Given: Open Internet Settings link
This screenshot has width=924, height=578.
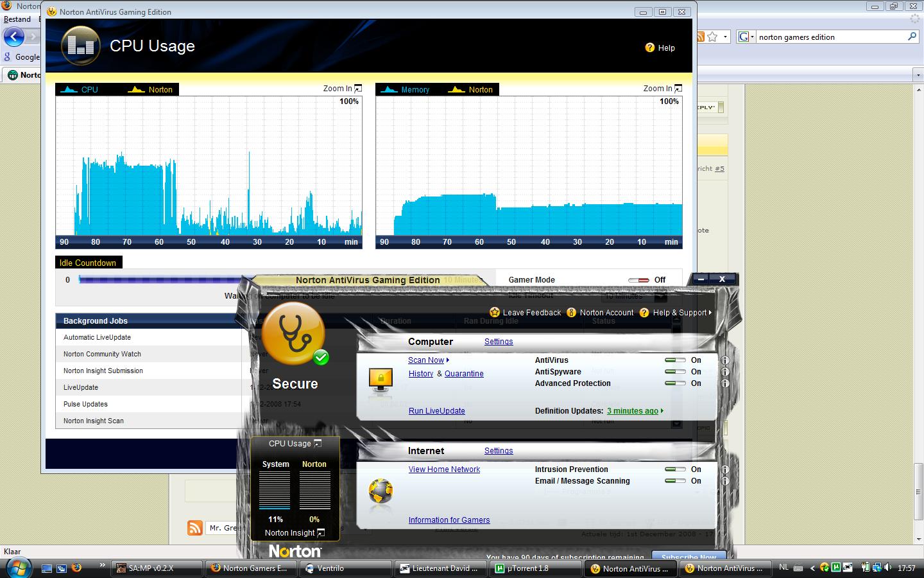Looking at the screenshot, I should click(x=499, y=451).
